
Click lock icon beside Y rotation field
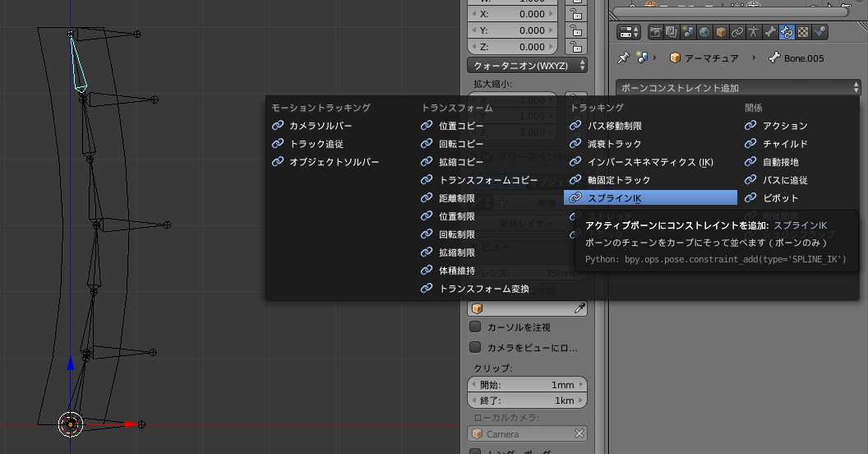[x=576, y=30]
